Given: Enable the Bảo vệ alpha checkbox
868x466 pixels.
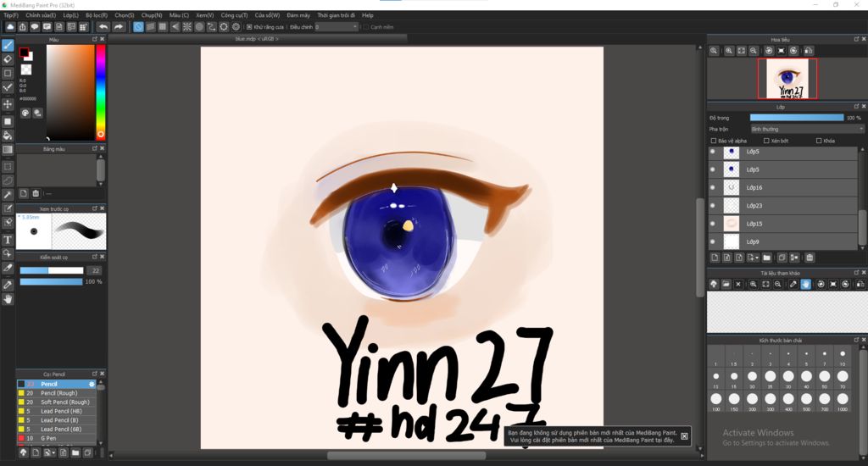Looking at the screenshot, I should tap(714, 141).
